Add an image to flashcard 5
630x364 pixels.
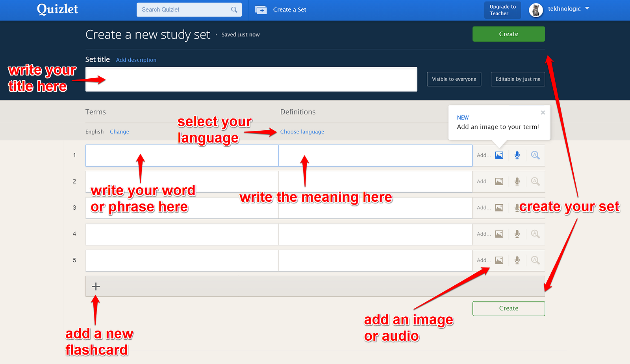(x=499, y=260)
